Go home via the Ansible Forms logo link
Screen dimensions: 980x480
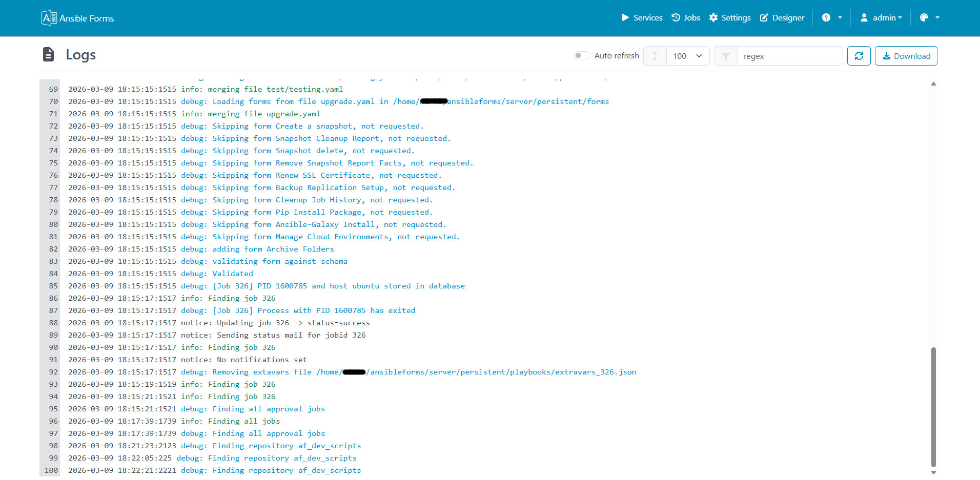point(77,17)
